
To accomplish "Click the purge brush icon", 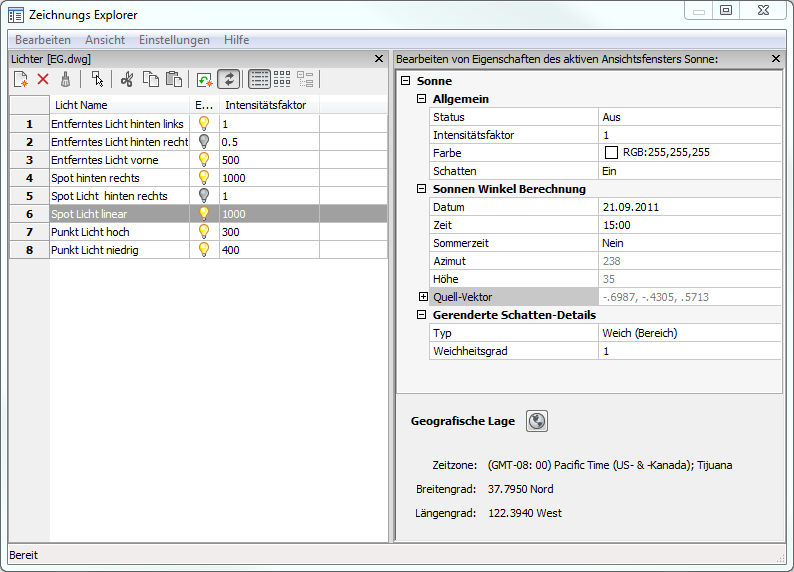I will 65,79.
